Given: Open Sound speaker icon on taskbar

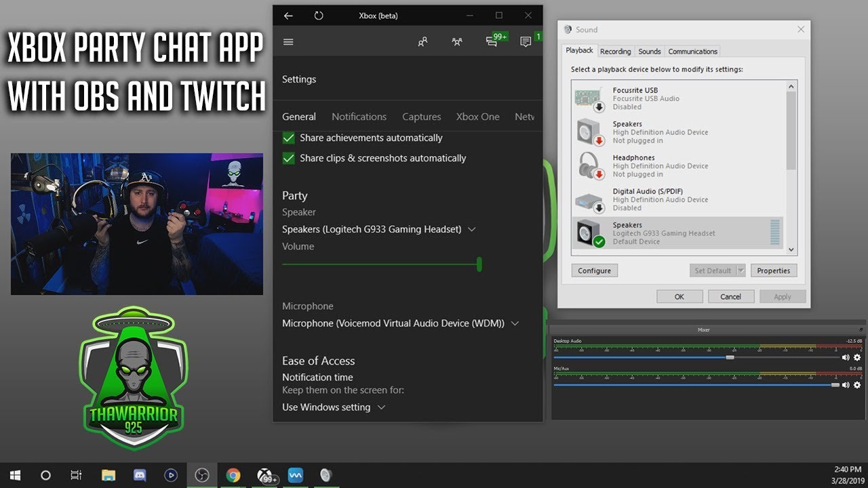Looking at the screenshot, I should 326,475.
